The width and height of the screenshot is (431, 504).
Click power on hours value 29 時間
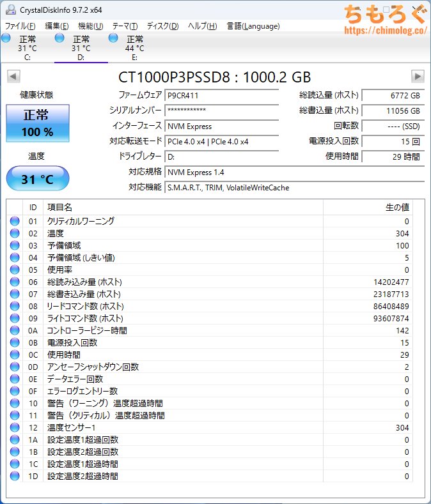[x=393, y=157]
